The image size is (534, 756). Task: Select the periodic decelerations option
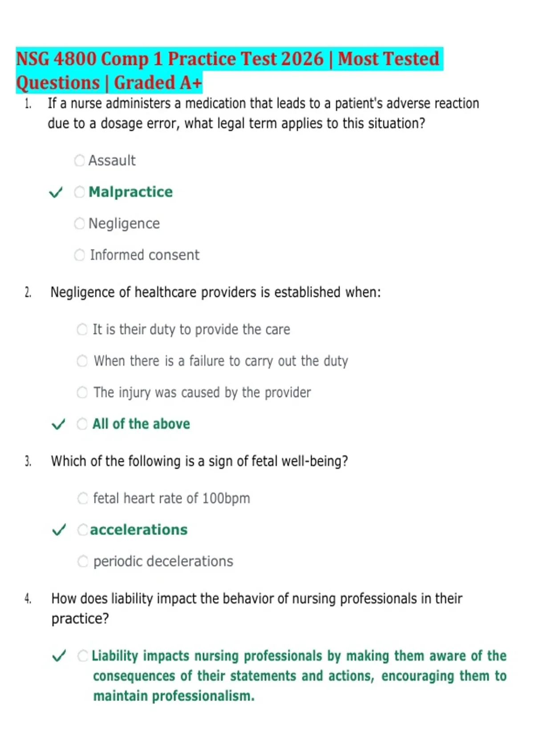click(83, 561)
